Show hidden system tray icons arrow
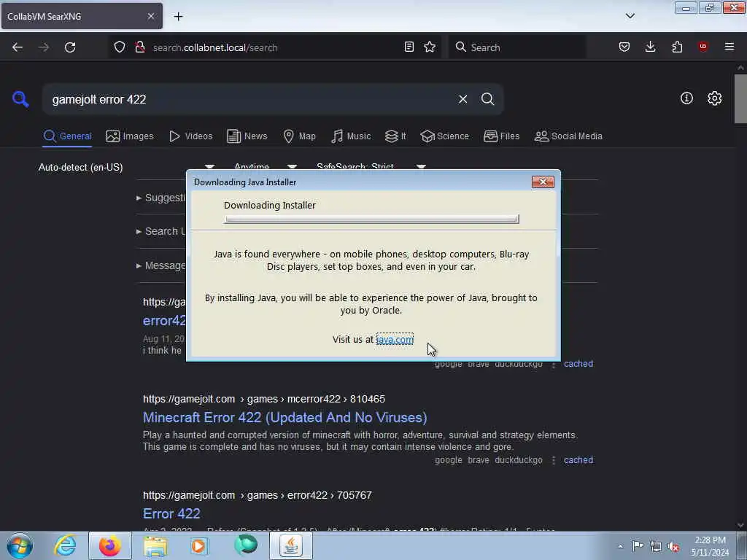The height and width of the screenshot is (560, 747). 620,546
